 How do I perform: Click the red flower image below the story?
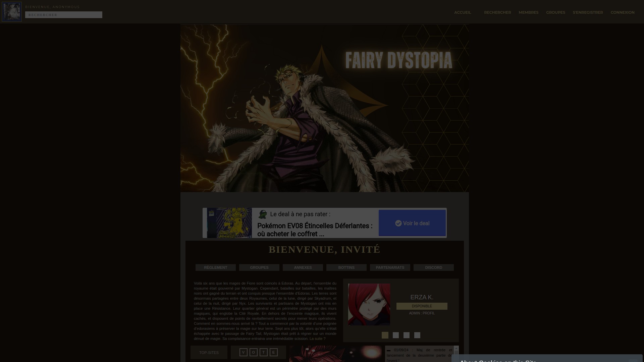tap(335, 354)
